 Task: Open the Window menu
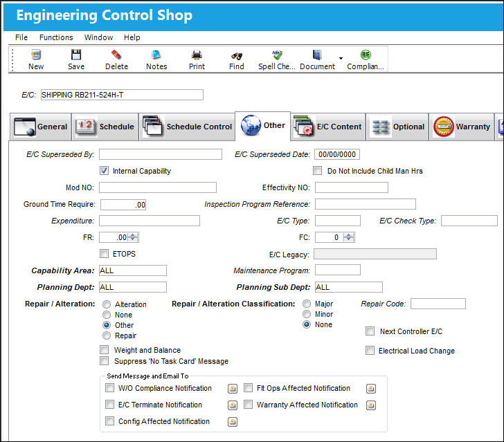click(98, 37)
